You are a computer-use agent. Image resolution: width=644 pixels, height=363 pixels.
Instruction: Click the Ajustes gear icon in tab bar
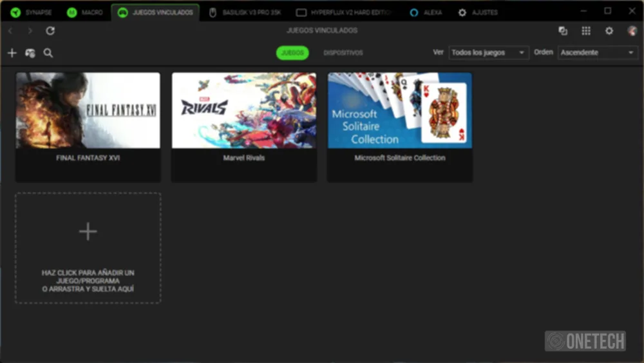462,13
